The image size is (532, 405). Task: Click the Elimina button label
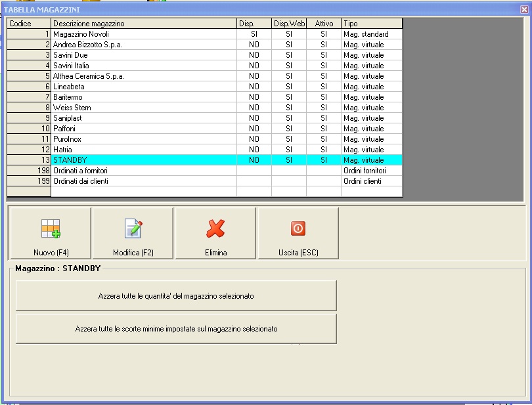(x=216, y=253)
